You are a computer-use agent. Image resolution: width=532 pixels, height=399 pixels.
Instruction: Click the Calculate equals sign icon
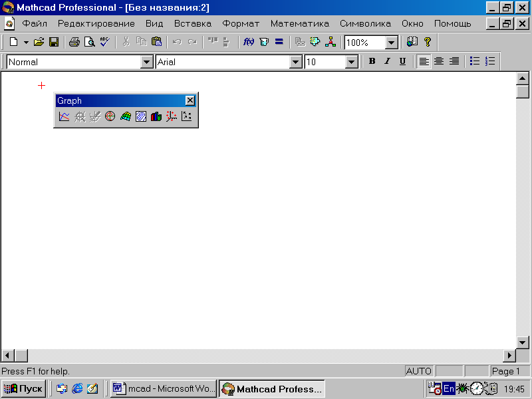[x=279, y=42]
